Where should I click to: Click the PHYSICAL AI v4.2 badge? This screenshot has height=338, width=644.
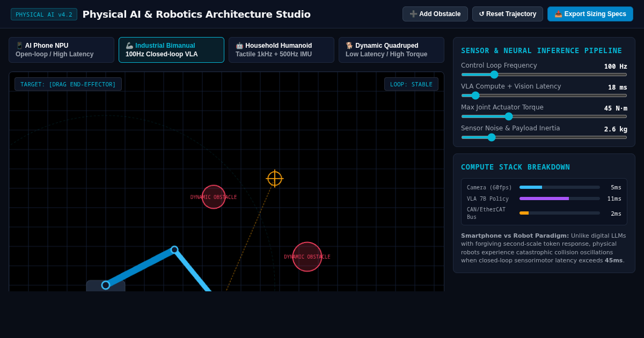pyautogui.click(x=44, y=14)
